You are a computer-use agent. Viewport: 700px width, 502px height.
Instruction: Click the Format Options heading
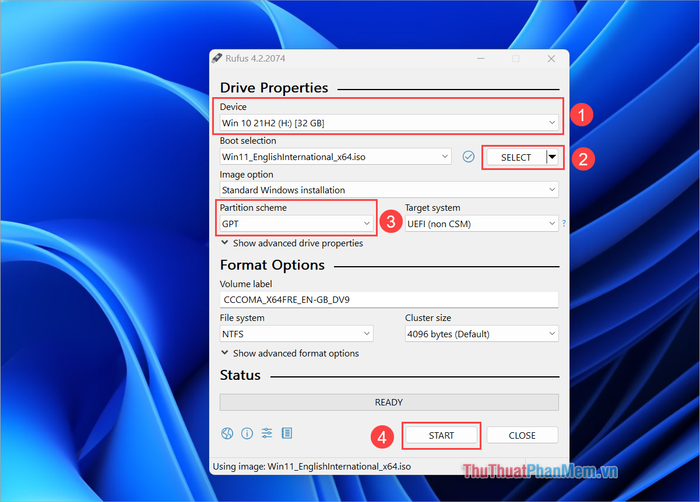tap(272, 265)
